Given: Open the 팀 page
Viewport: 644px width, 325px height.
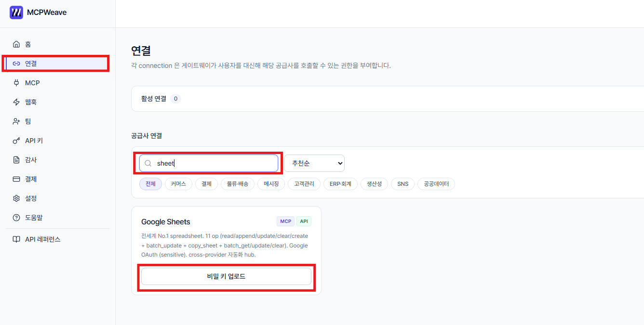Looking at the screenshot, I should [x=57, y=121].
